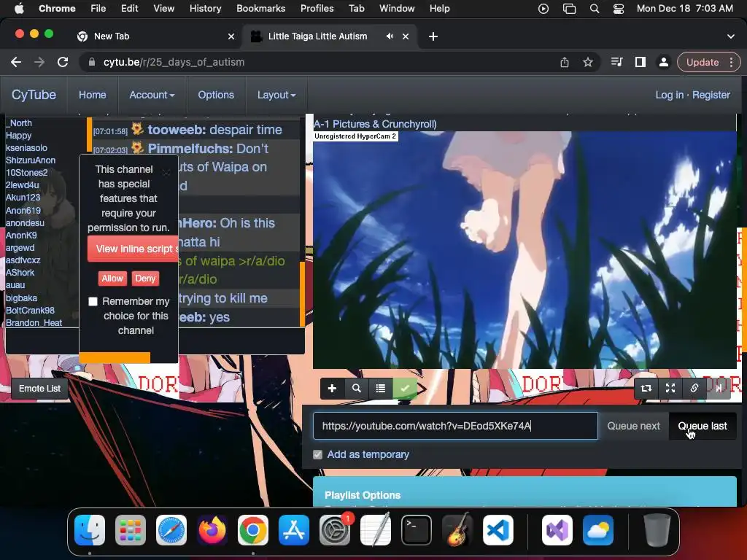Click the Log in link
Image resolution: width=747 pixels, height=560 pixels.
coord(670,95)
